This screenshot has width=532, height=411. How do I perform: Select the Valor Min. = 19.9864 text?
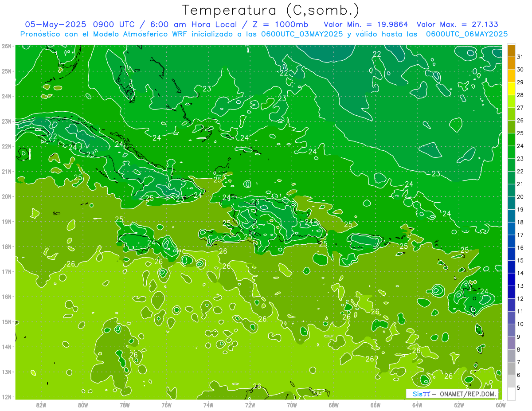[366, 24]
